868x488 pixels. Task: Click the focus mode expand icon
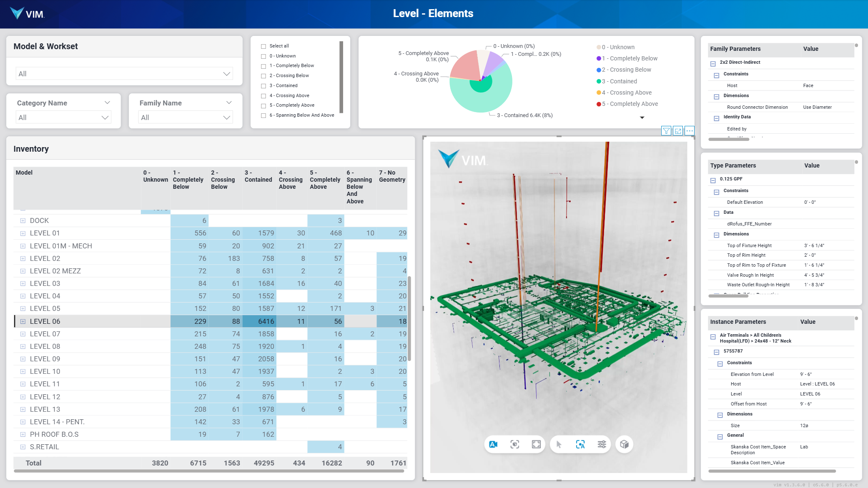[678, 131]
